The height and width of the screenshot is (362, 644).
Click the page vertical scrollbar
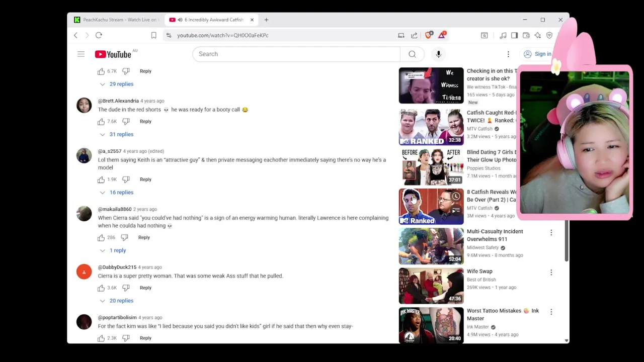point(567,241)
